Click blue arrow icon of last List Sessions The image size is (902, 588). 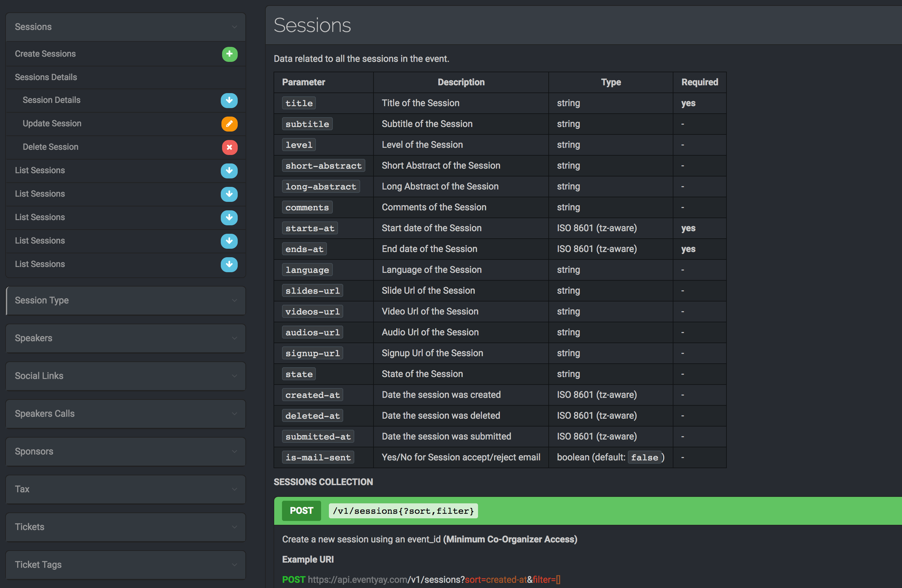[x=229, y=264]
